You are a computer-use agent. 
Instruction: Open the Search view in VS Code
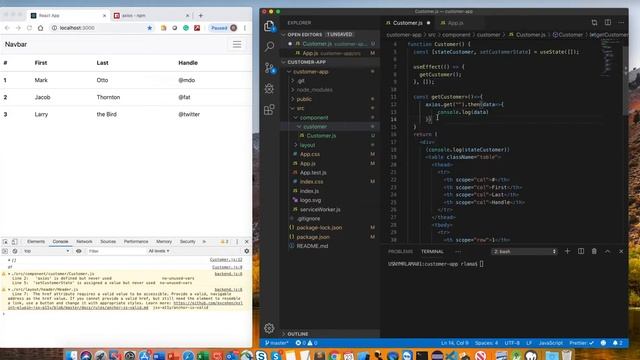pyautogui.click(x=269, y=47)
